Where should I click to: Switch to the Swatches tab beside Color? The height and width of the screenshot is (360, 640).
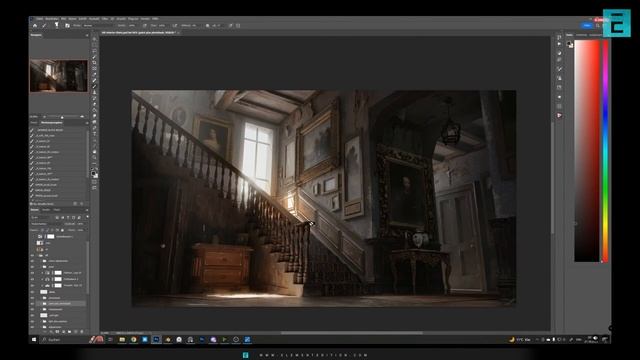click(581, 35)
